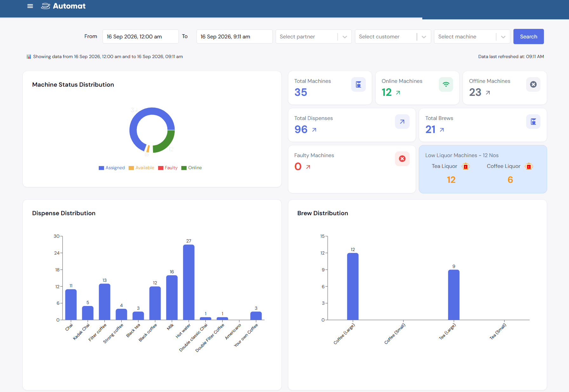The width and height of the screenshot is (569, 392).
Task: Click the Total Dispenses arrow box icon
Action: [402, 122]
